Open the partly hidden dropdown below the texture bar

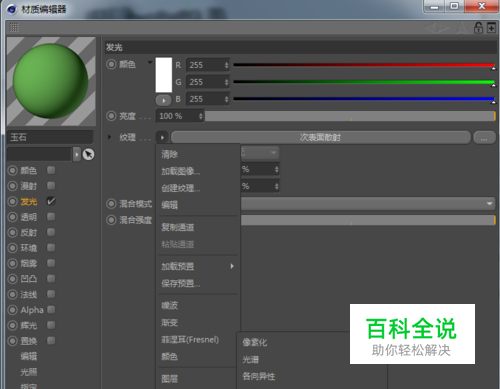pos(259,153)
